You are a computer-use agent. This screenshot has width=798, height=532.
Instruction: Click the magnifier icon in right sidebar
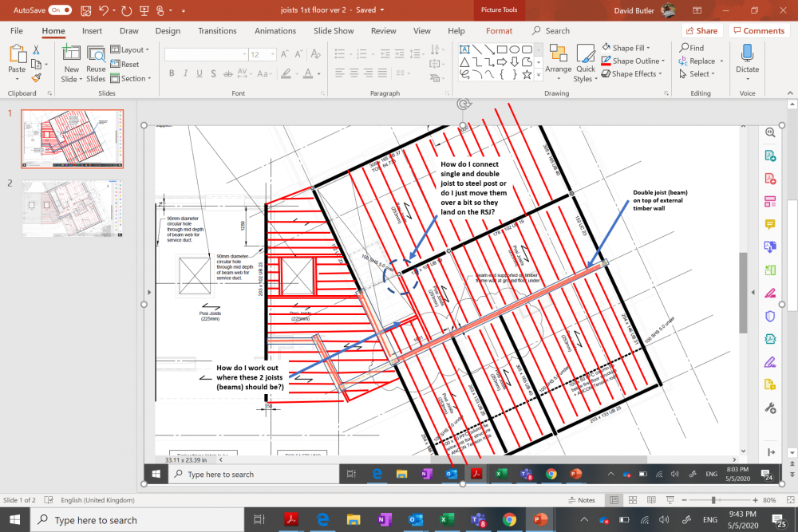(x=770, y=132)
